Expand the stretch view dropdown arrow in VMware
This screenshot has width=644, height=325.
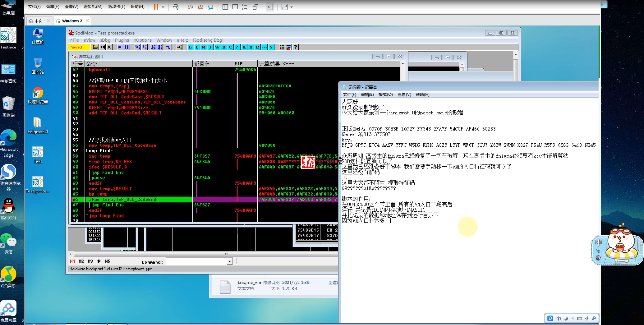291,7
